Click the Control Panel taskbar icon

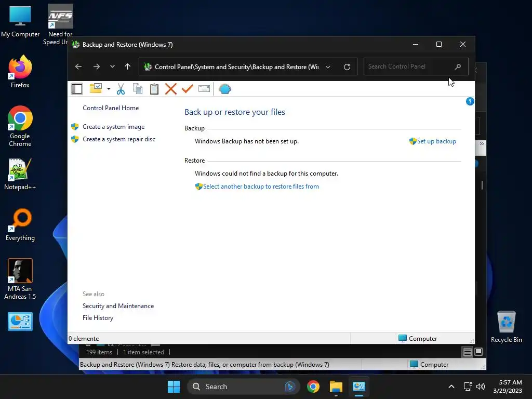pos(358,387)
